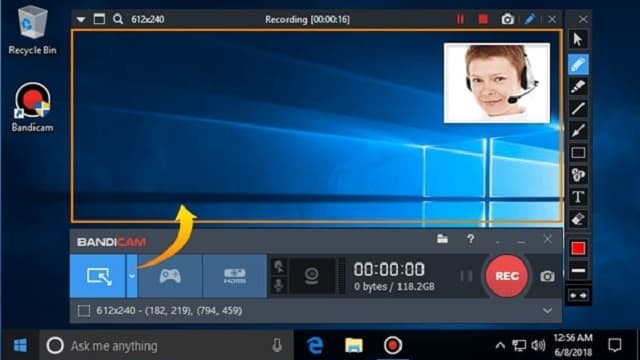This screenshot has height=360, width=640.
Task: Toggle the microphone icon in Bandicam
Action: click(279, 285)
